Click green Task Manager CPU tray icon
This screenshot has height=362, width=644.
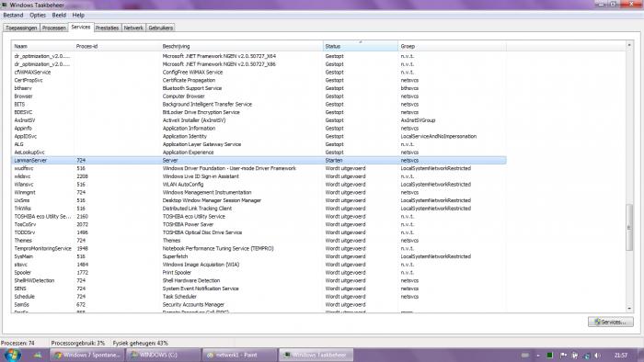(549, 356)
